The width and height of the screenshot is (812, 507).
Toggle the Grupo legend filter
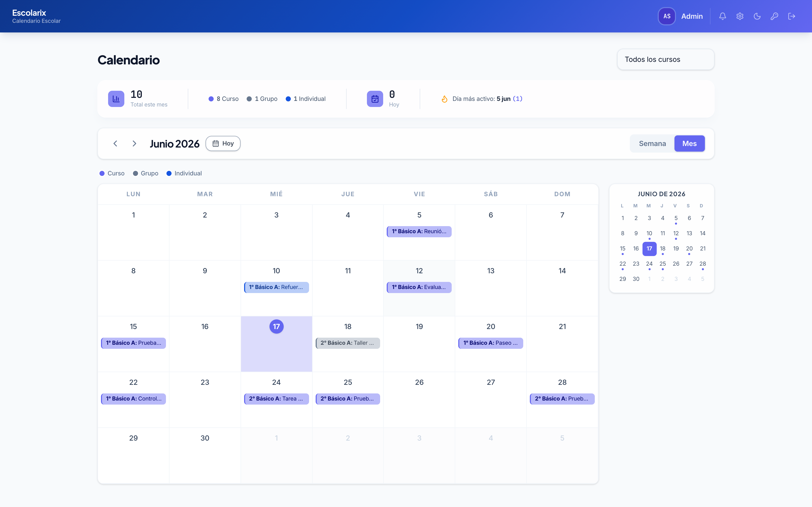point(146,173)
